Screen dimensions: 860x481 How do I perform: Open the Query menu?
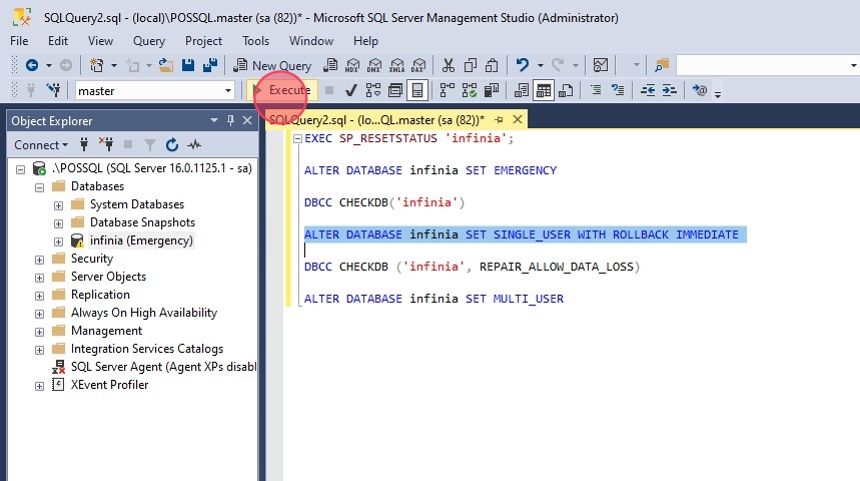tap(149, 41)
